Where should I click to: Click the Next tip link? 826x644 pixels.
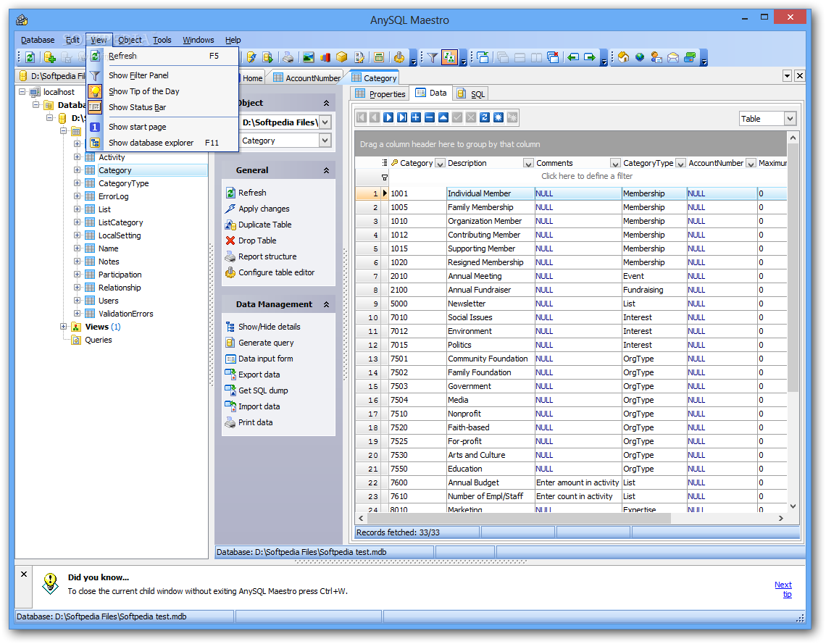click(x=783, y=590)
